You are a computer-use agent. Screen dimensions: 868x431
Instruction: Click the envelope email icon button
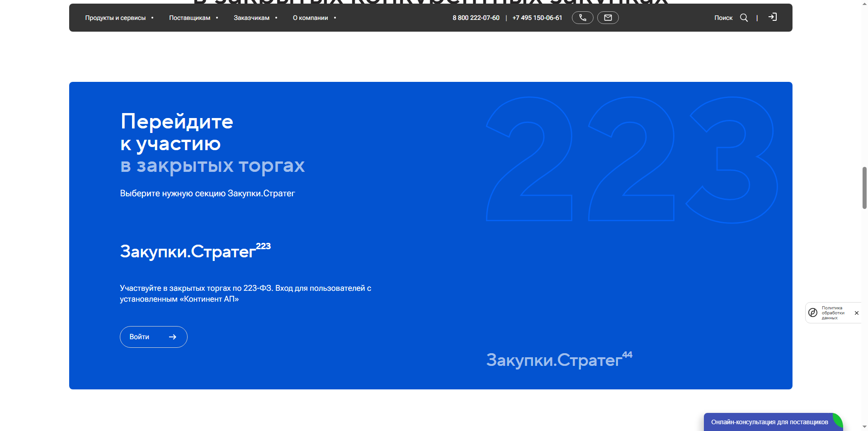[608, 18]
